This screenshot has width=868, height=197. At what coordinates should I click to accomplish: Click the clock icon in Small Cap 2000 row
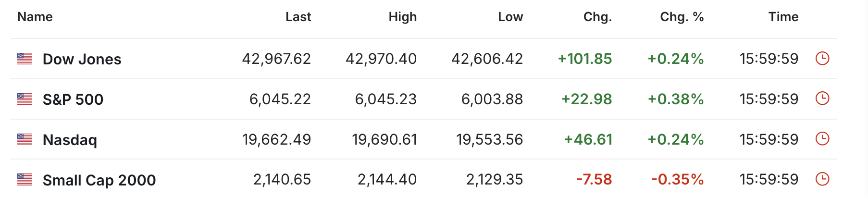822,179
